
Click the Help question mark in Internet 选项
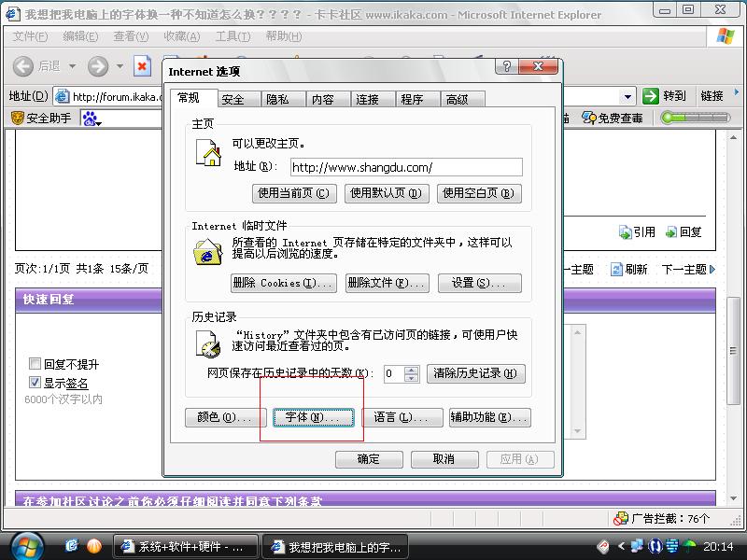pyautogui.click(x=507, y=67)
